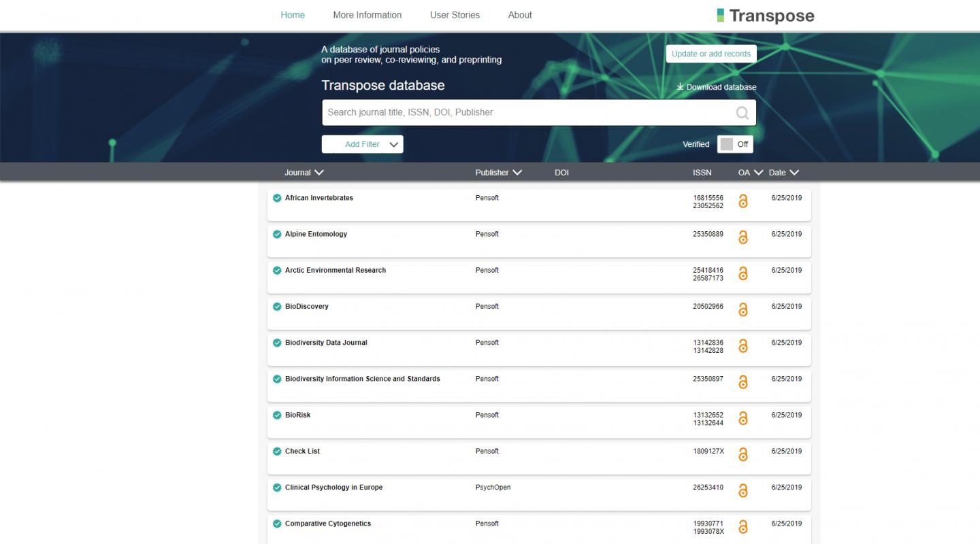Click the Update or add records button
The image size is (980, 544).
pos(710,53)
